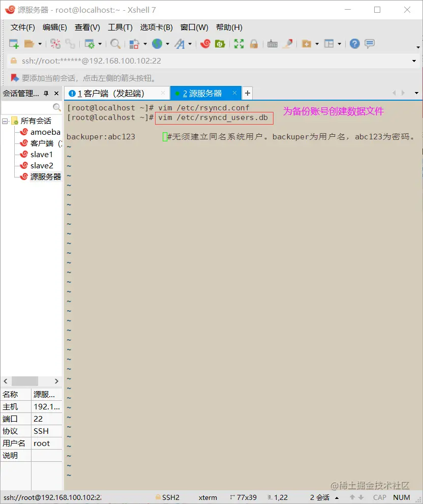Open the session properties gear icon
Viewport: 423px width, 504px height.
[x=89, y=44]
